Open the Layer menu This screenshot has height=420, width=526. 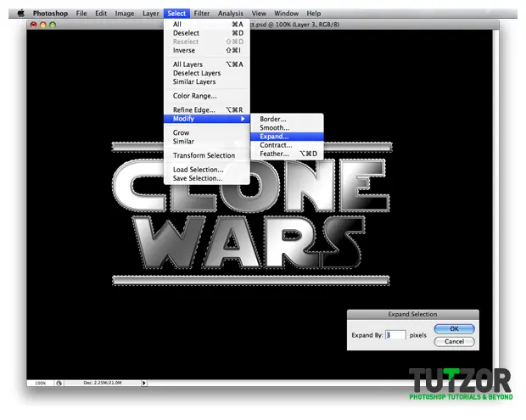(151, 14)
